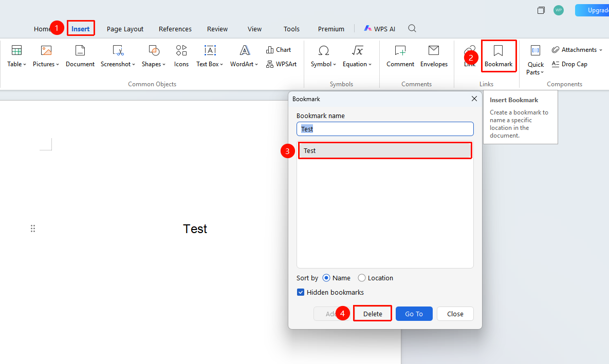The width and height of the screenshot is (609, 364).
Task: Open the Pictures insert tool
Action: pos(46,56)
